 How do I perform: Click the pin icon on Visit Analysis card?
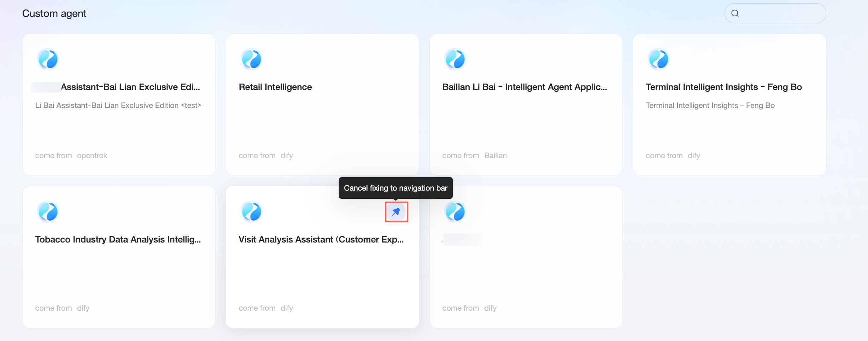click(x=396, y=212)
